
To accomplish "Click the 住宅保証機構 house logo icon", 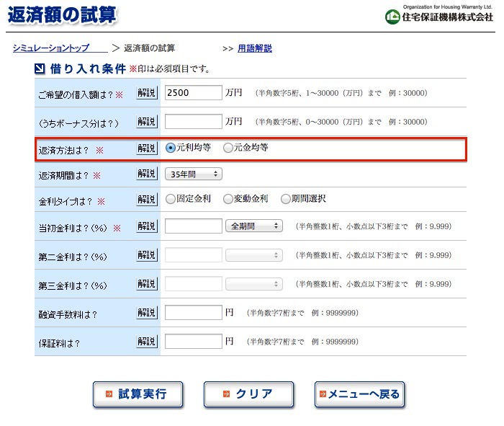I will pyautogui.click(x=392, y=17).
